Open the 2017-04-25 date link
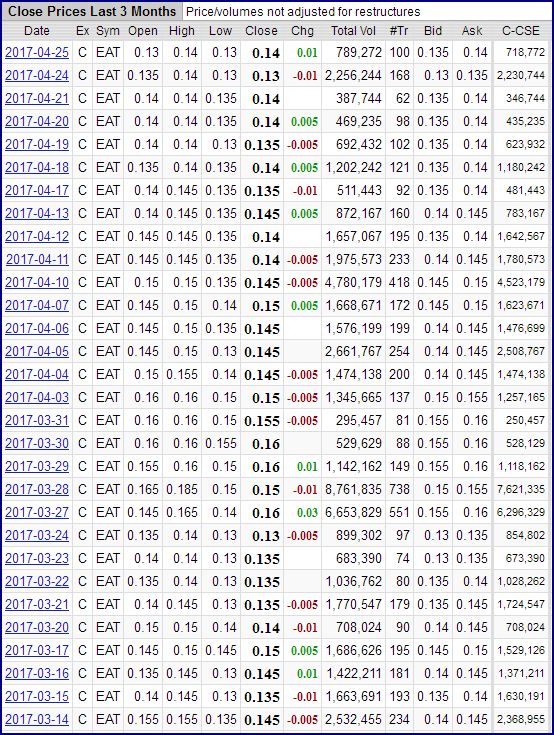This screenshot has width=554, height=735. click(x=37, y=52)
